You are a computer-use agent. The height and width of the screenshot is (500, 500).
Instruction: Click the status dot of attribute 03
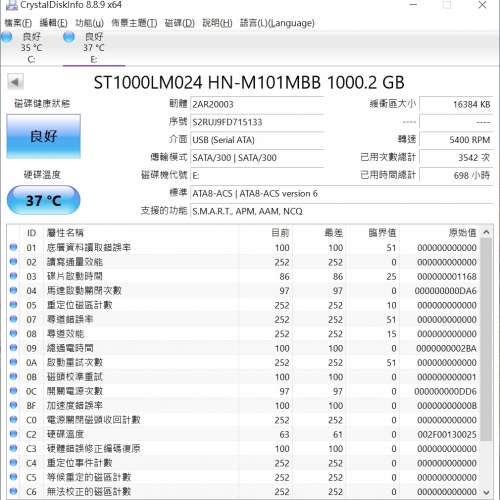pyautogui.click(x=13, y=276)
